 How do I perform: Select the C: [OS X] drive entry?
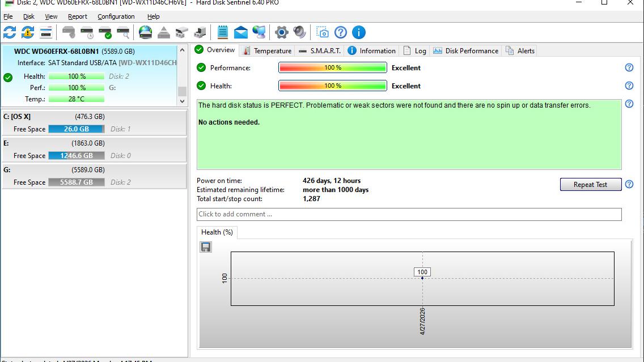95,123
